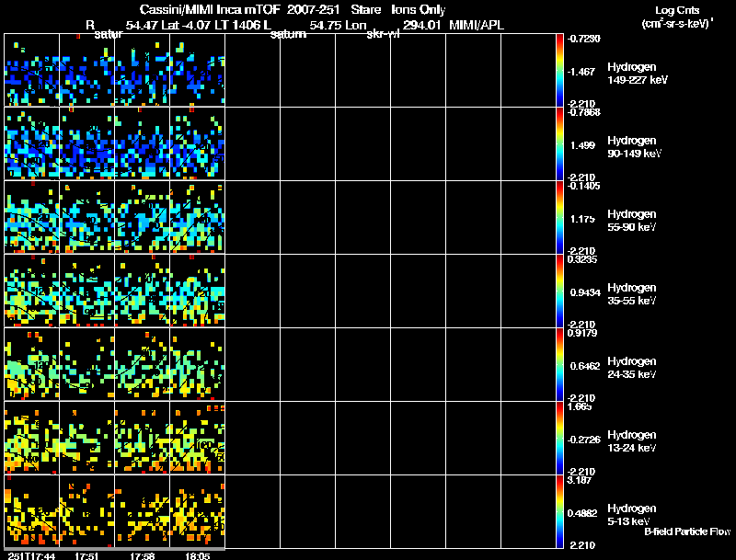This screenshot has height=560, width=736.
Task: Click the colorbar midpoint value '1.175'
Action: [x=582, y=219]
